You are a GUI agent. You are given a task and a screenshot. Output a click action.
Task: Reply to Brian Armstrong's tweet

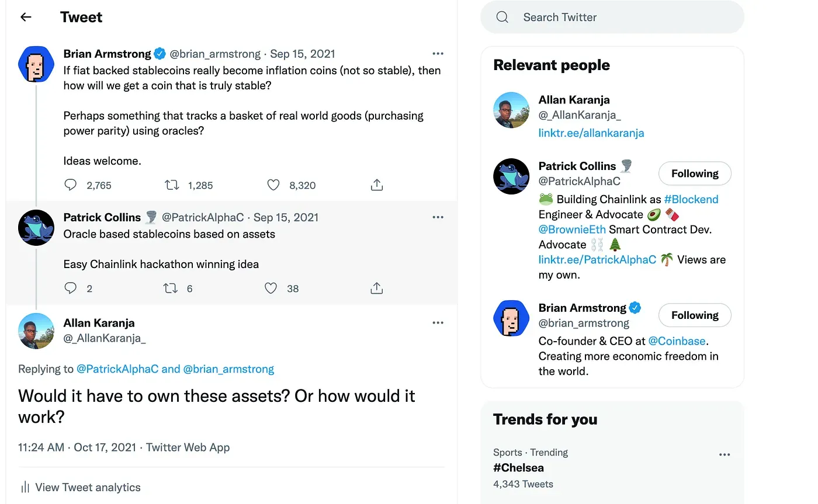click(71, 185)
